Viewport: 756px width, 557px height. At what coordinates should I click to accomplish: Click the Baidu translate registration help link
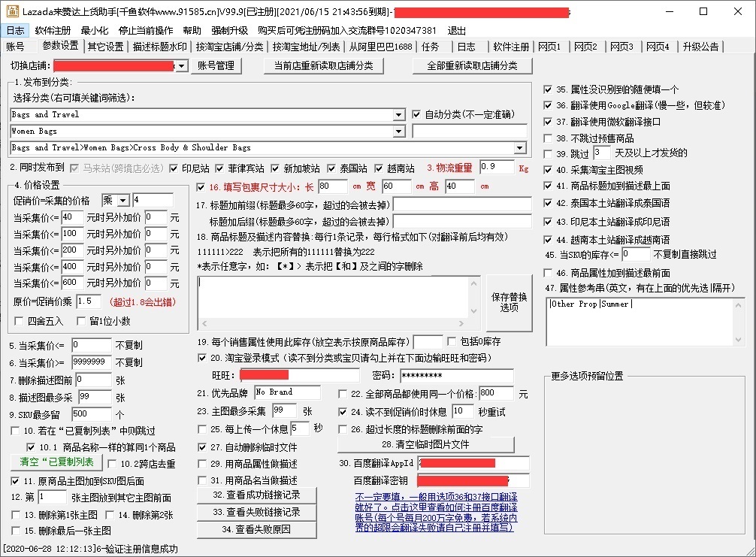pos(436,512)
